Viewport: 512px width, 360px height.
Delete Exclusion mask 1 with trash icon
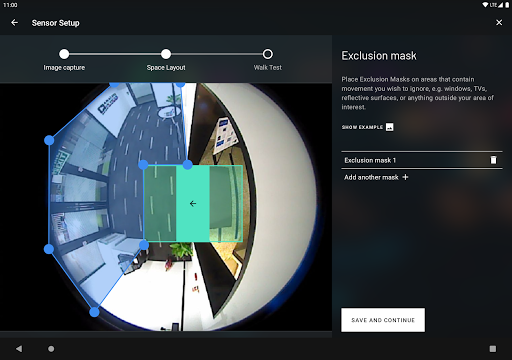pos(493,160)
